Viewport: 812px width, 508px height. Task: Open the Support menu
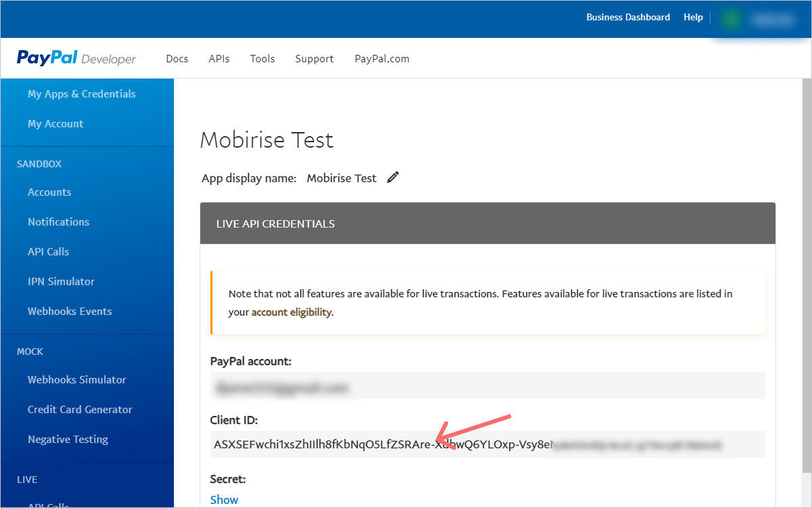[x=315, y=59]
